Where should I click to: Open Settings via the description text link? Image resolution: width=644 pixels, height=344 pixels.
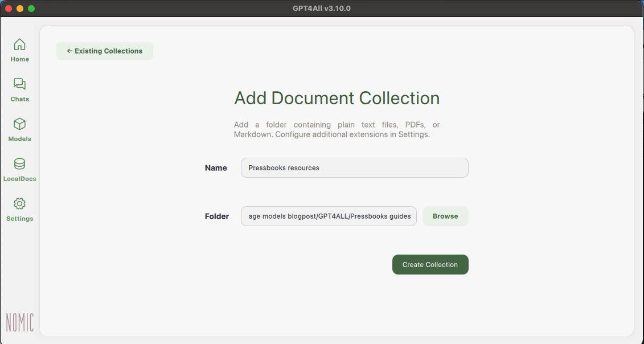(415, 134)
